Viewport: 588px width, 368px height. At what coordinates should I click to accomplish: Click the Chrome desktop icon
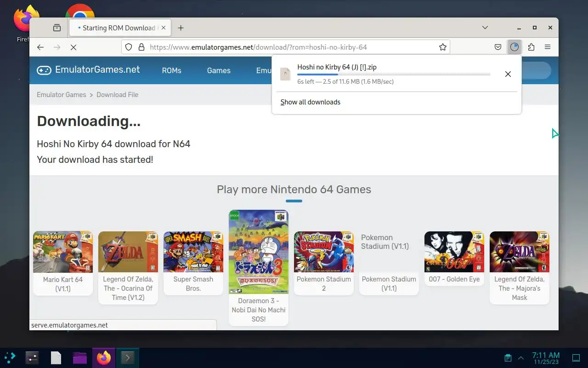80,11
